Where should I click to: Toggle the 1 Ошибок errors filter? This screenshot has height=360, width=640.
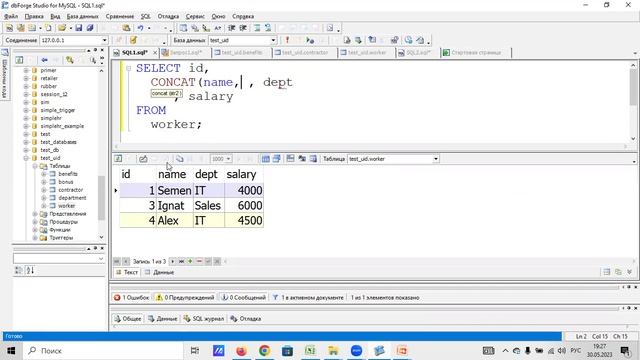click(131, 298)
